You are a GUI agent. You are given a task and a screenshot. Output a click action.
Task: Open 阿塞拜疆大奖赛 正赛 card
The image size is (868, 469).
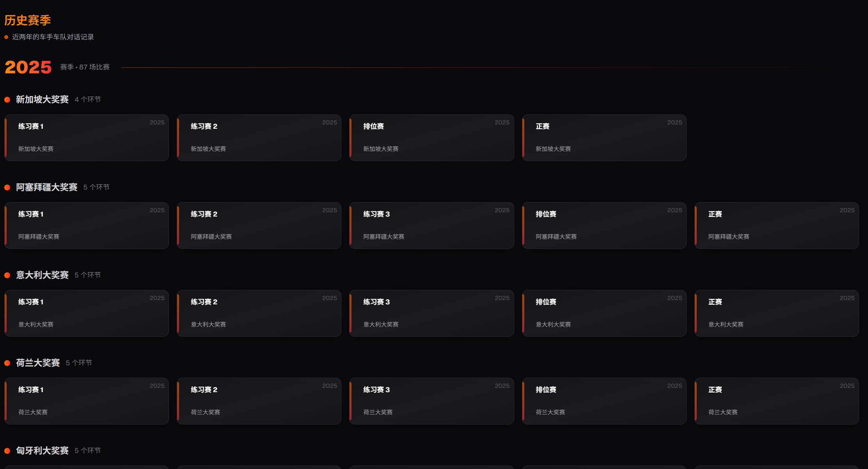click(776, 226)
